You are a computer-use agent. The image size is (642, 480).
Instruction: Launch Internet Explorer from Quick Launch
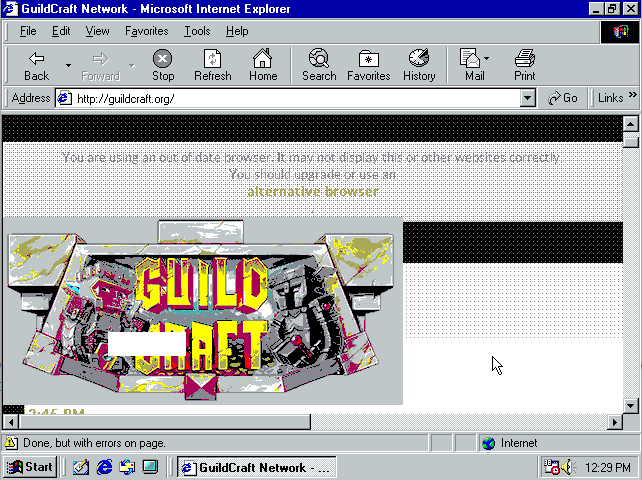104,467
